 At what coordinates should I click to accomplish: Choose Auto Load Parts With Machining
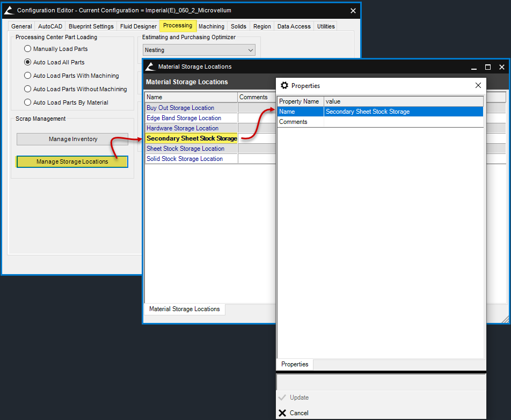point(28,76)
